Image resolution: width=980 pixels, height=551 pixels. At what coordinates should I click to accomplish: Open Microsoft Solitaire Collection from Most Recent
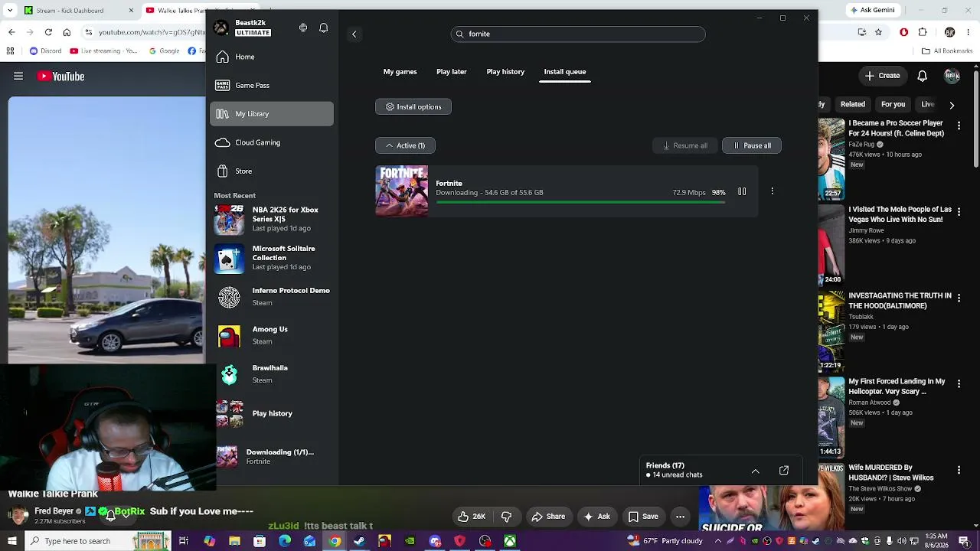[272, 258]
